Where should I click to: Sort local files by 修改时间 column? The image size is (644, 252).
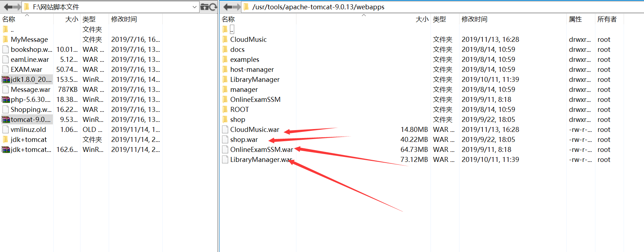(x=124, y=19)
